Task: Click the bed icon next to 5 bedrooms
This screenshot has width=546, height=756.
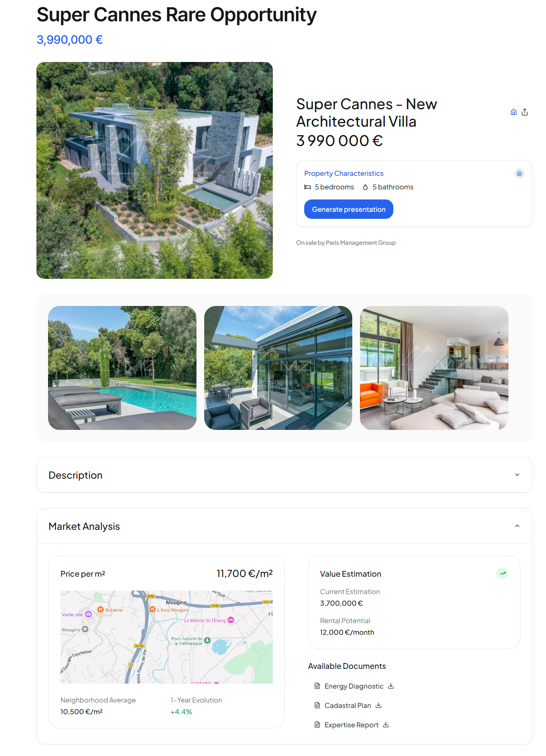Action: (308, 187)
